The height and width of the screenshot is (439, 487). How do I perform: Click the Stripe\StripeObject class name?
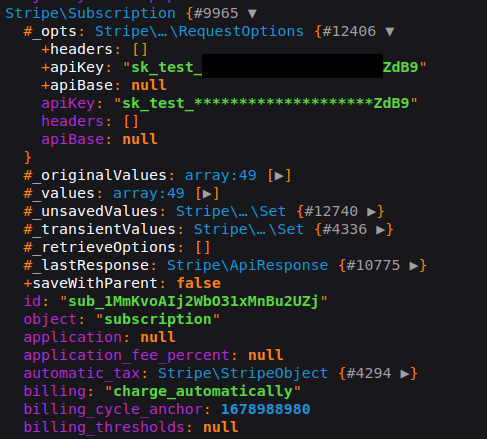pyautogui.click(x=243, y=374)
